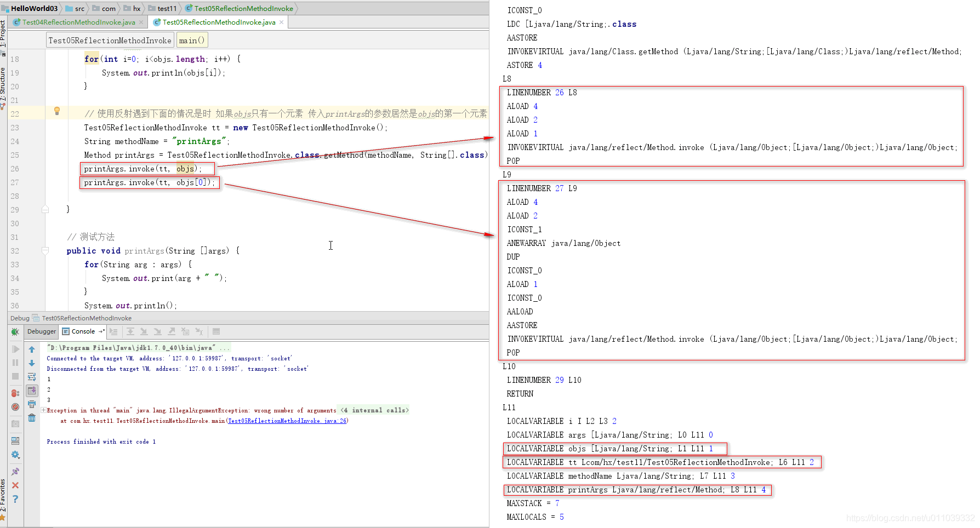Click hx folder breadcrumb
The image size is (980, 528).
[132, 8]
